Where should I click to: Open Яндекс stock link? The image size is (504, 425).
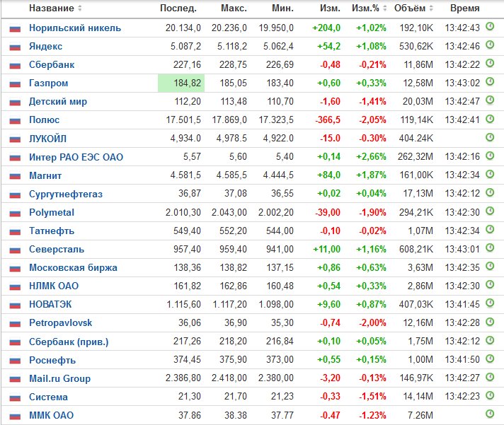(45, 46)
